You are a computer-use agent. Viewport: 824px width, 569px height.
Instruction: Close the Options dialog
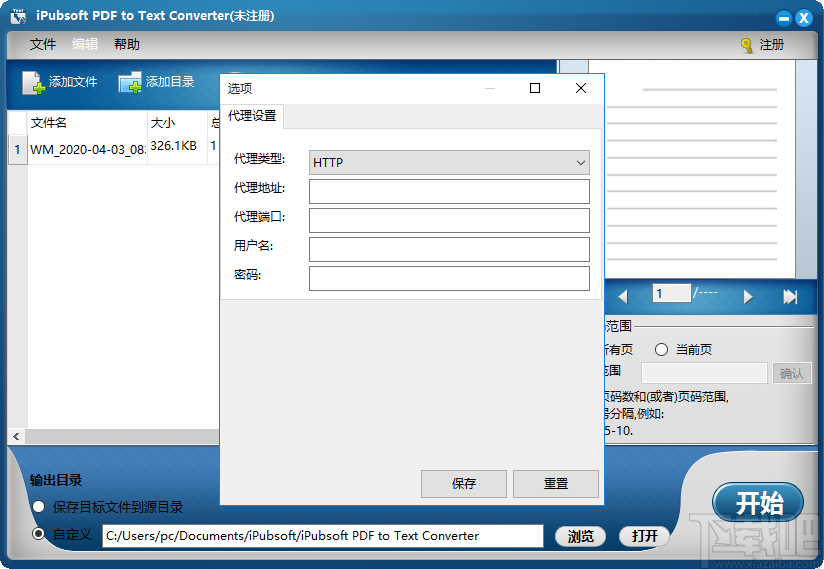581,88
